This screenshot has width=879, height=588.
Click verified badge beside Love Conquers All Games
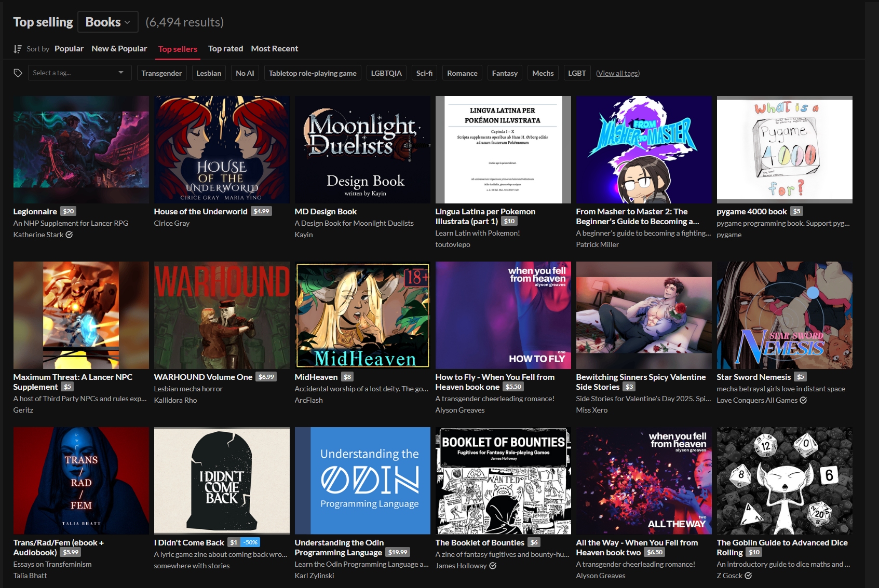pyautogui.click(x=803, y=400)
